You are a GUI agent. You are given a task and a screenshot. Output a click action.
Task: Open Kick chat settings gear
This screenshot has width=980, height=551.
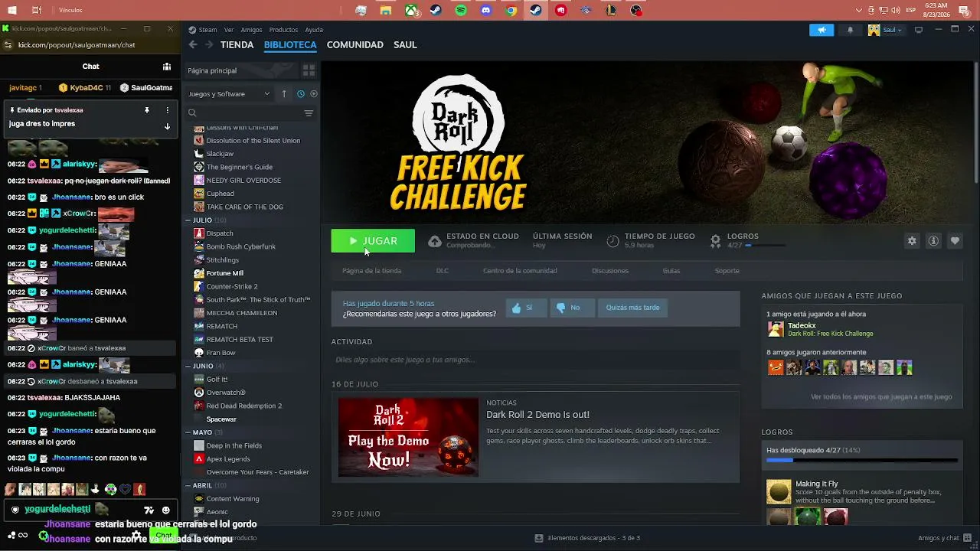[x=136, y=535]
